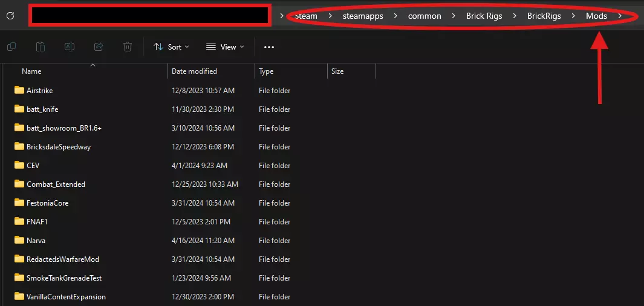The image size is (644, 306).
Task: Click Narva date 4/16/2024 11:20 AM
Action: click(203, 241)
